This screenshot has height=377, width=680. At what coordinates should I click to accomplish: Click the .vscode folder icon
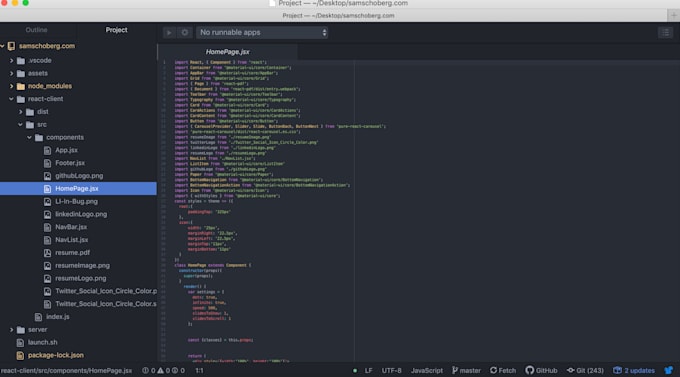point(20,61)
